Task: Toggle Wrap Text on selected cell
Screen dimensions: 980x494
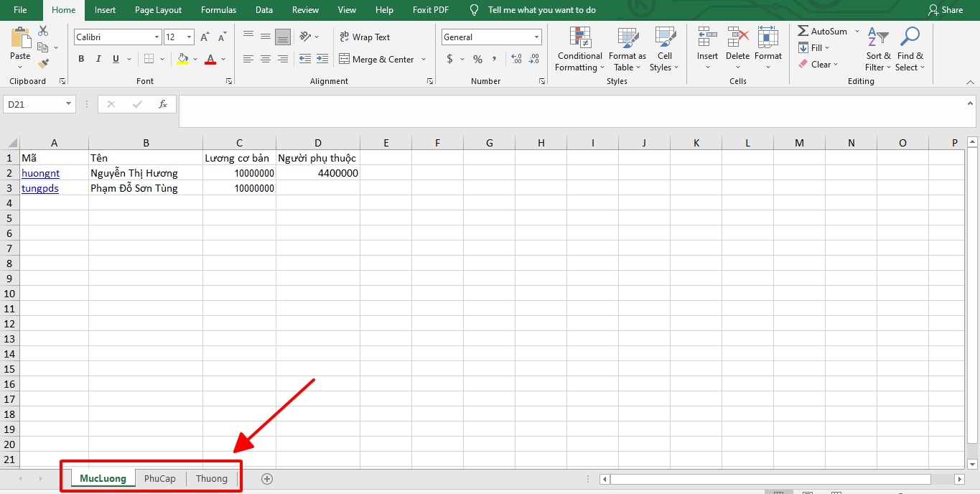Action: [x=364, y=37]
